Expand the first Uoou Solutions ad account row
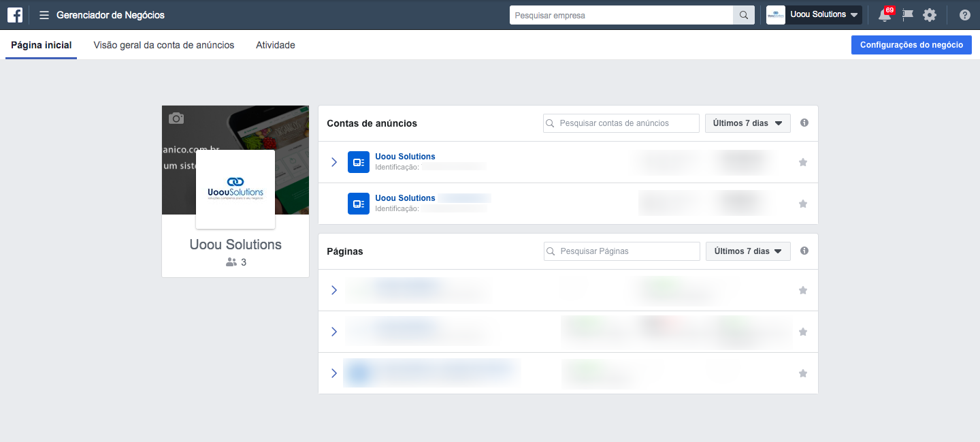The width and height of the screenshot is (980, 442). (x=334, y=162)
